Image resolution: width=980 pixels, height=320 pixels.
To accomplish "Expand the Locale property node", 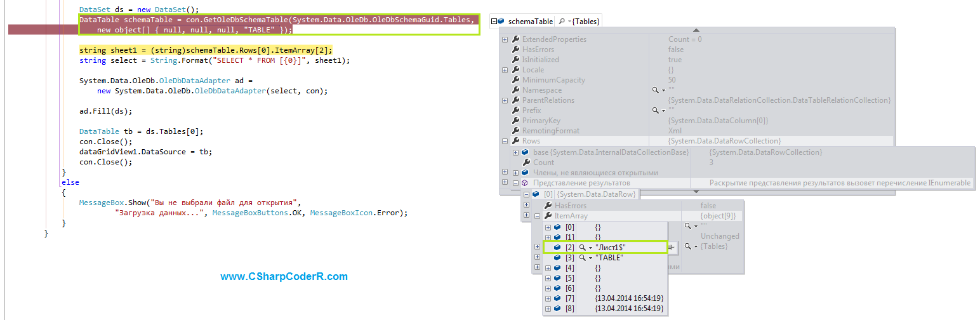I will tap(505, 70).
